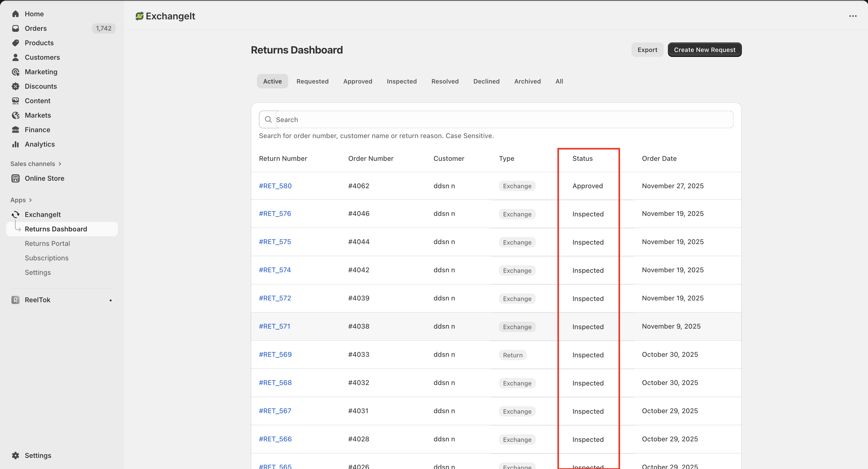Click the Products tag icon
This screenshot has width=868, height=469.
[16, 43]
